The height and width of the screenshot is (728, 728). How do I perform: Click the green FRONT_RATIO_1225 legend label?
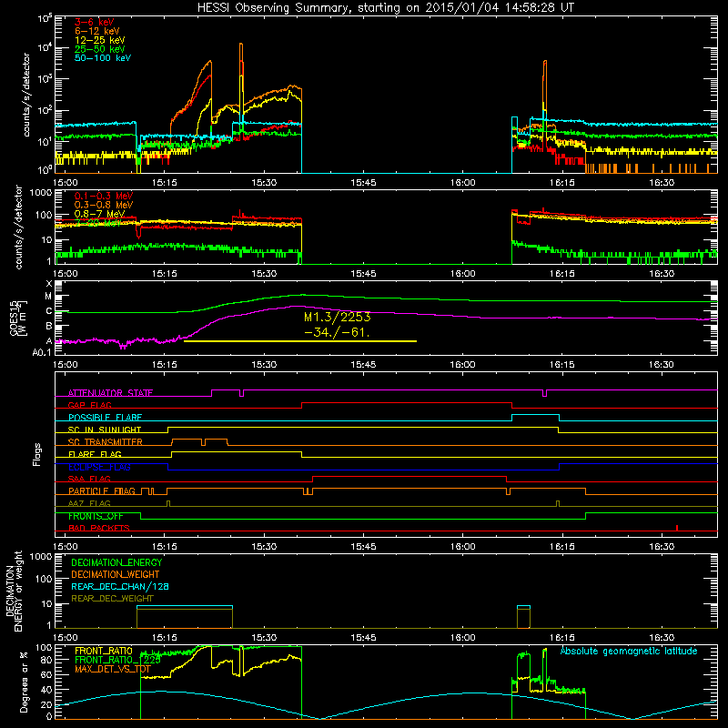pyautogui.click(x=117, y=660)
